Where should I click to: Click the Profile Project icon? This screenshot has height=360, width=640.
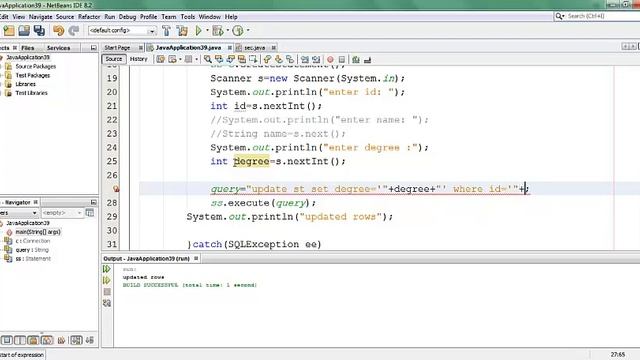tap(238, 31)
